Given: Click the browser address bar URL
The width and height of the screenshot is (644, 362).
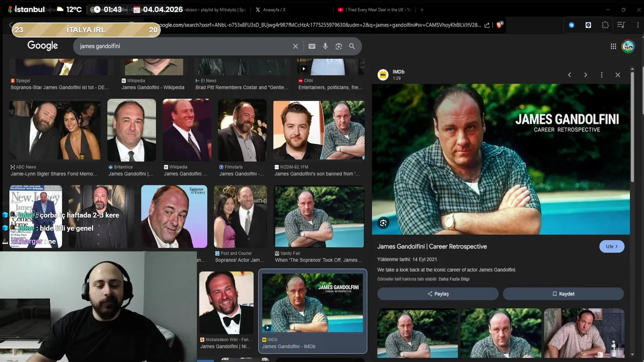Looking at the screenshot, I should [x=319, y=25].
